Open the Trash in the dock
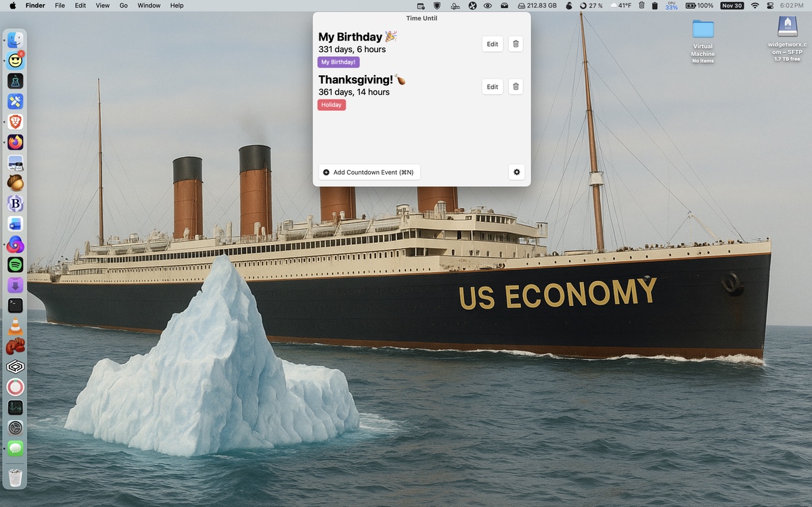Image resolution: width=812 pixels, height=507 pixels. (x=16, y=479)
